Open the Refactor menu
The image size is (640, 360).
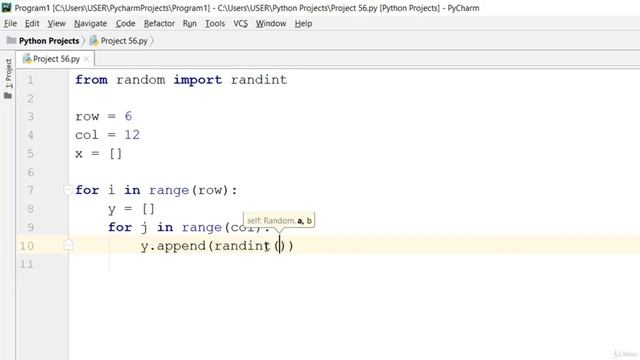point(159,24)
